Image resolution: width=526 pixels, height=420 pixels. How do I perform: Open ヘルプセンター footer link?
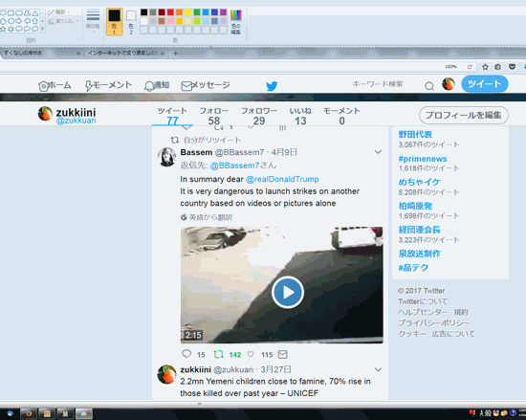pyautogui.click(x=423, y=312)
